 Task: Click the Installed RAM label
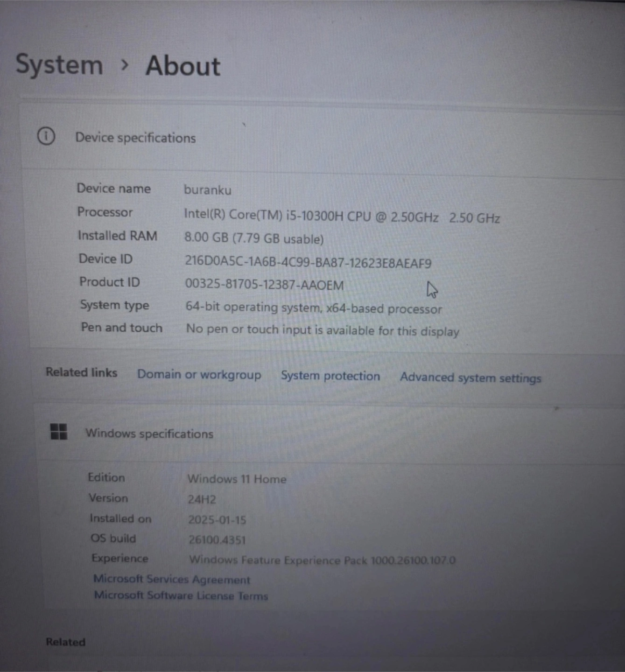(x=118, y=236)
